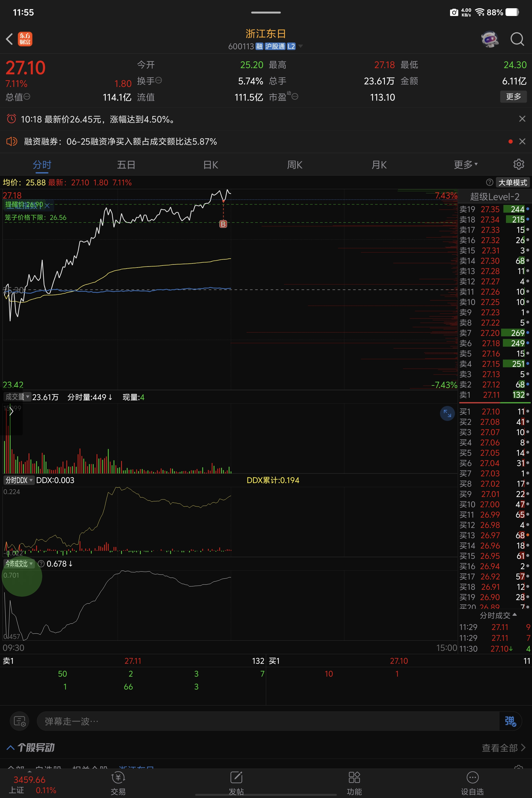This screenshot has width=532, height=798.
Task: Tap the 卖1 queue order of 66
Action: point(128,686)
